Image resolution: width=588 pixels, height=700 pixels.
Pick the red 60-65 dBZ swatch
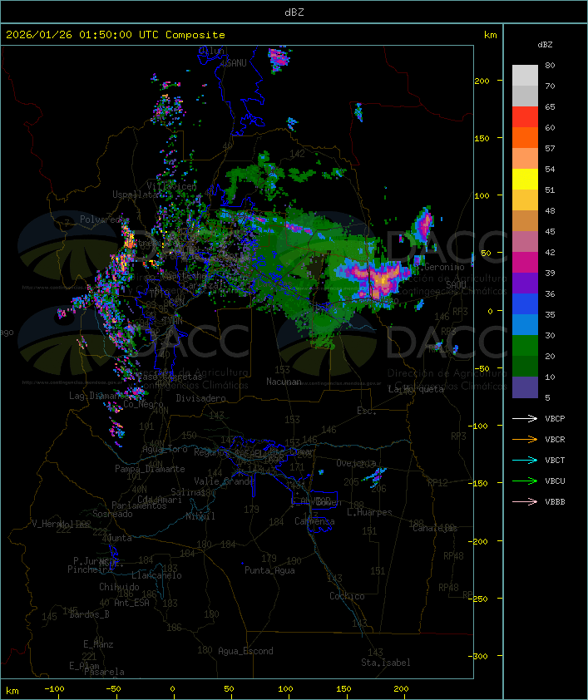coord(525,117)
